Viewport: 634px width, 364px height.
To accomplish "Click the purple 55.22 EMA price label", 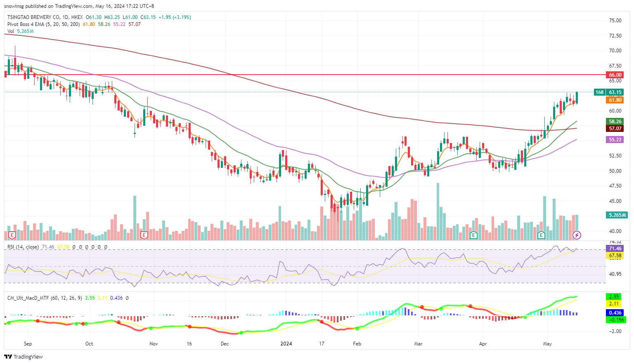I will pyautogui.click(x=615, y=140).
